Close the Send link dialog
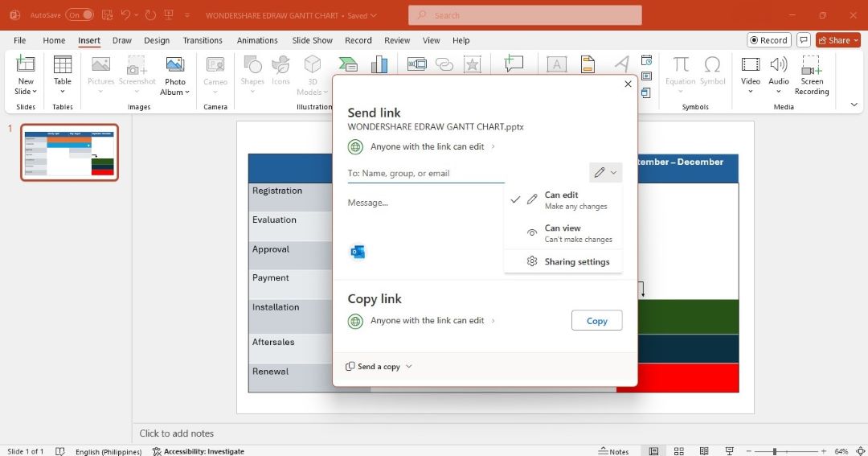Viewport: 868px width, 456px height. [628, 84]
